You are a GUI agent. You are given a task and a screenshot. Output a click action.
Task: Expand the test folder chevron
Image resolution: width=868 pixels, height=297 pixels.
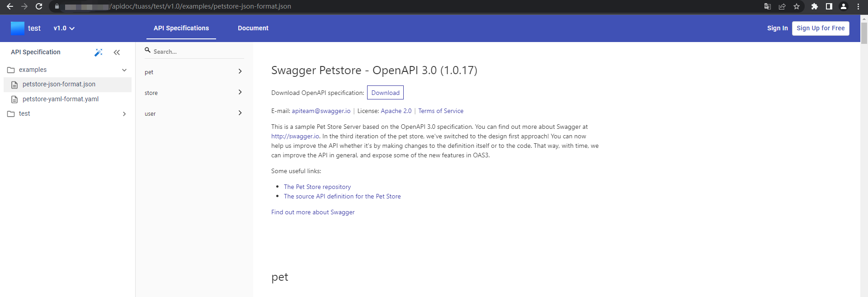coord(124,114)
